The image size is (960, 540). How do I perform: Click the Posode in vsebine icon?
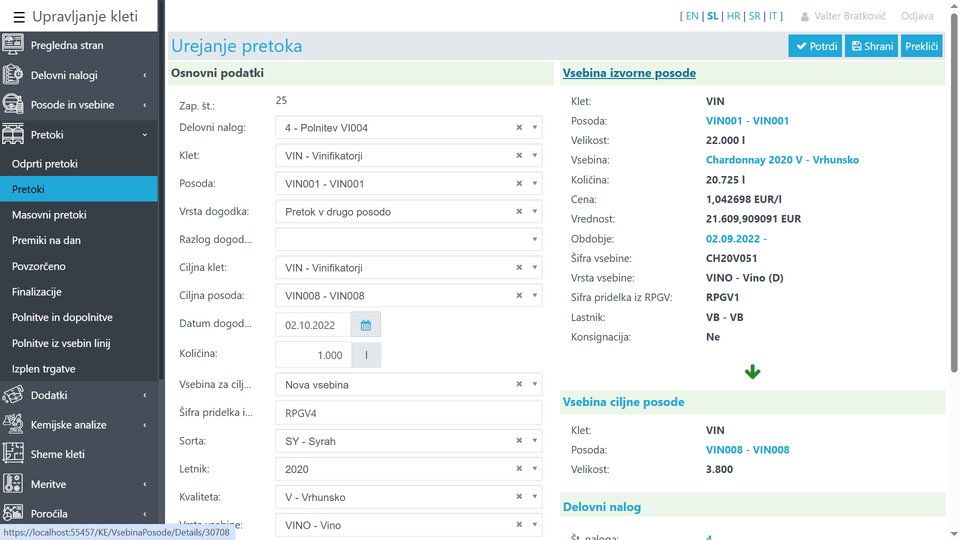point(14,105)
